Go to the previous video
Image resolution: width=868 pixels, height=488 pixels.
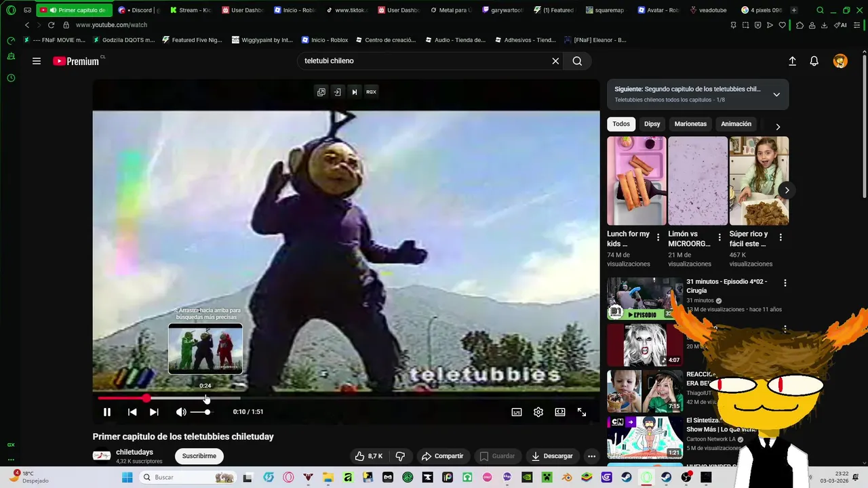pos(132,412)
